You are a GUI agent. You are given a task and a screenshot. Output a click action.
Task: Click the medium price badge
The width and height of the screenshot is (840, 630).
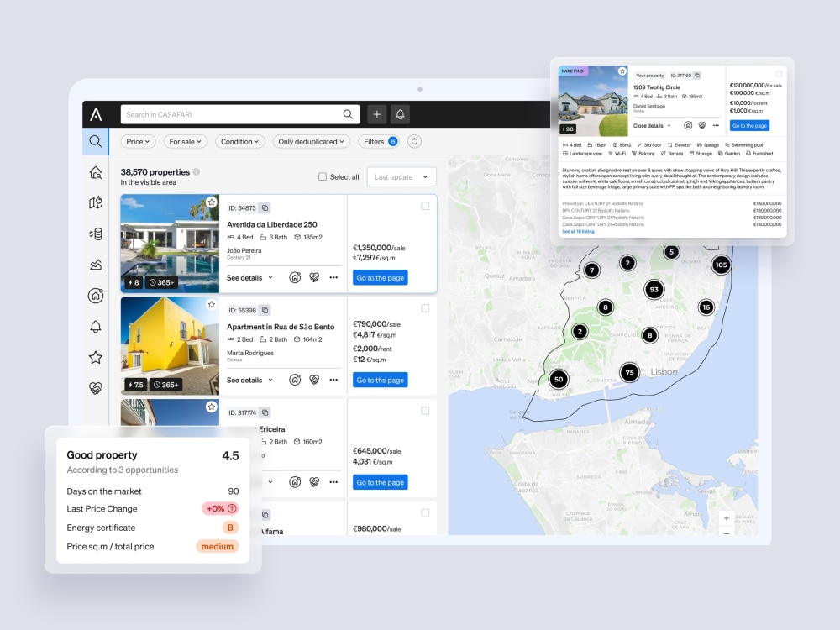pos(217,547)
